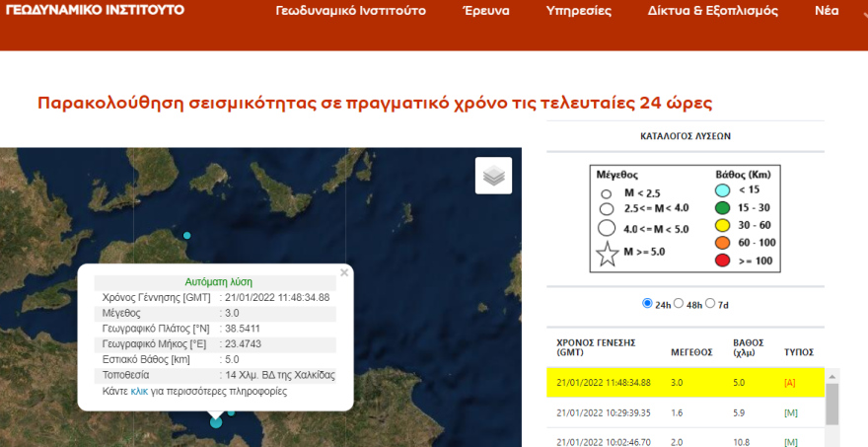Close the earthquake info popup
The height and width of the screenshot is (447, 868).
coord(344,272)
